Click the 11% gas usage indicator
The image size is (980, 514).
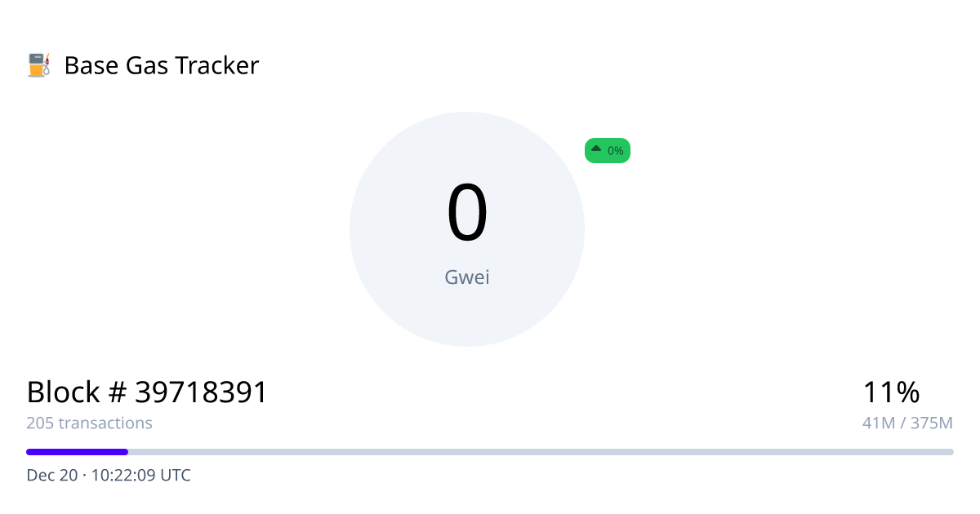click(x=891, y=392)
